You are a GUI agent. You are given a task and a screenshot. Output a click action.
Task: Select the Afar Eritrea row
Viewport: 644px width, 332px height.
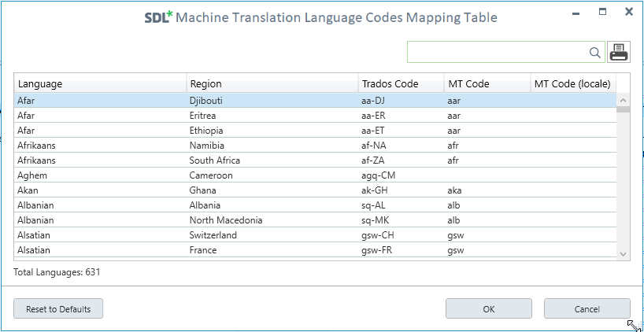click(315, 116)
